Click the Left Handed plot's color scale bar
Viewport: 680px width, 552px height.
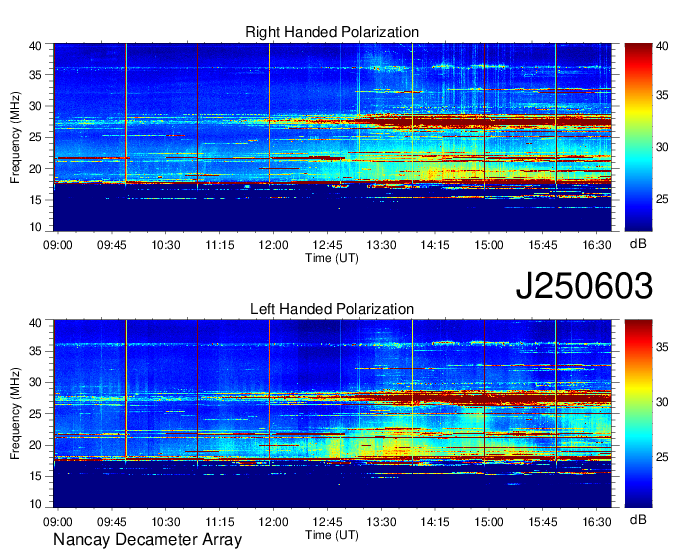coord(638,413)
